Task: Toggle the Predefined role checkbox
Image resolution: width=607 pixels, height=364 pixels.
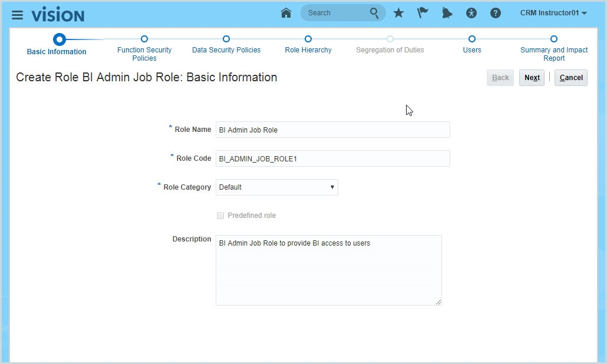Action: pos(220,216)
